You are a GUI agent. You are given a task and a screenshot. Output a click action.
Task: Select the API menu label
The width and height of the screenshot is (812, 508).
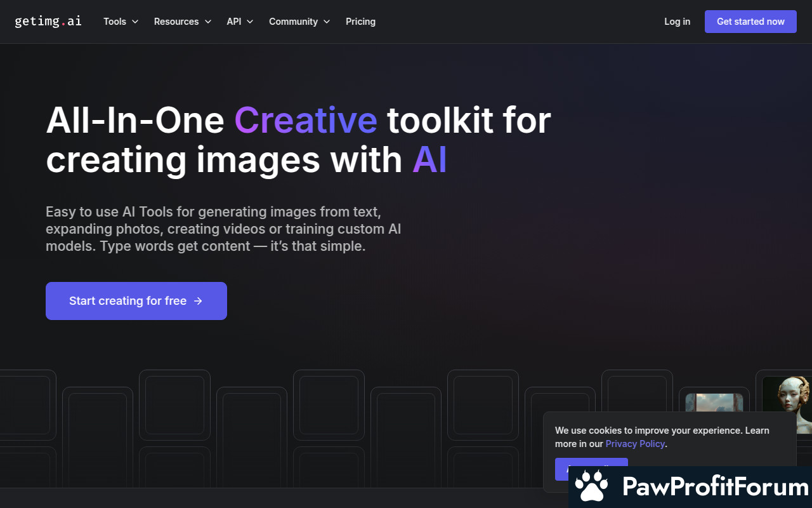[x=233, y=22]
